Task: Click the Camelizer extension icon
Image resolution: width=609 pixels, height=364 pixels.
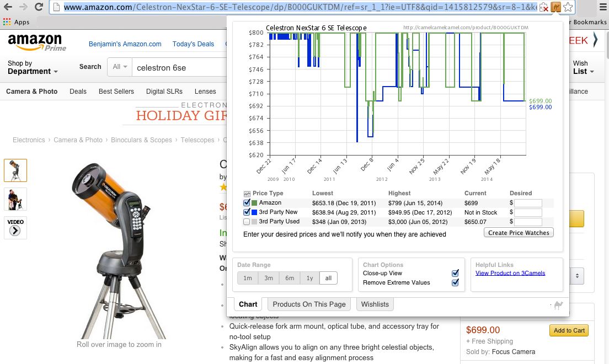Action: click(x=556, y=7)
